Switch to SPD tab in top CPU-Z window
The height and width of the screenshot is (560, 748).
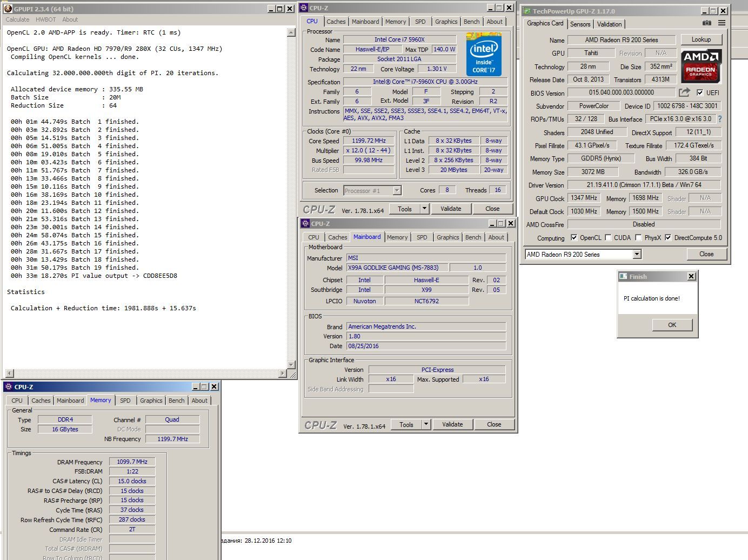pyautogui.click(x=420, y=22)
